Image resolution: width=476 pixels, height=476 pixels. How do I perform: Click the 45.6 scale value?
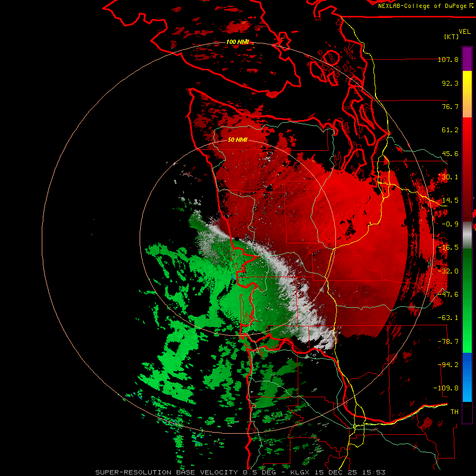[450, 153]
